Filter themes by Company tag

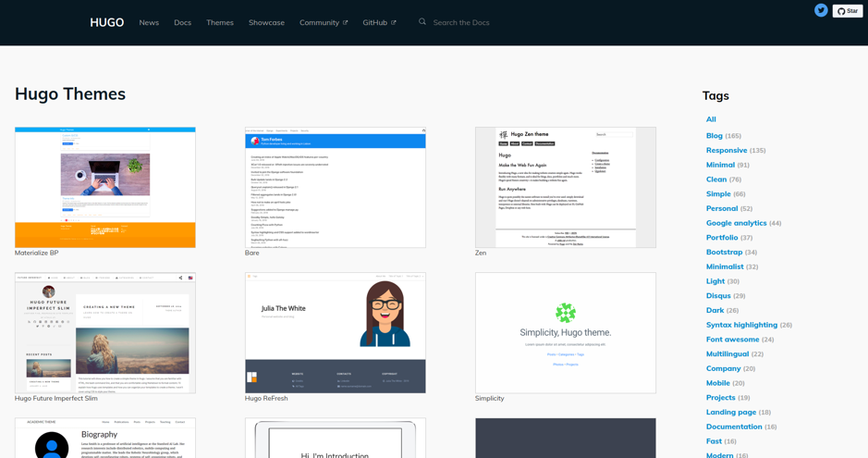click(723, 368)
